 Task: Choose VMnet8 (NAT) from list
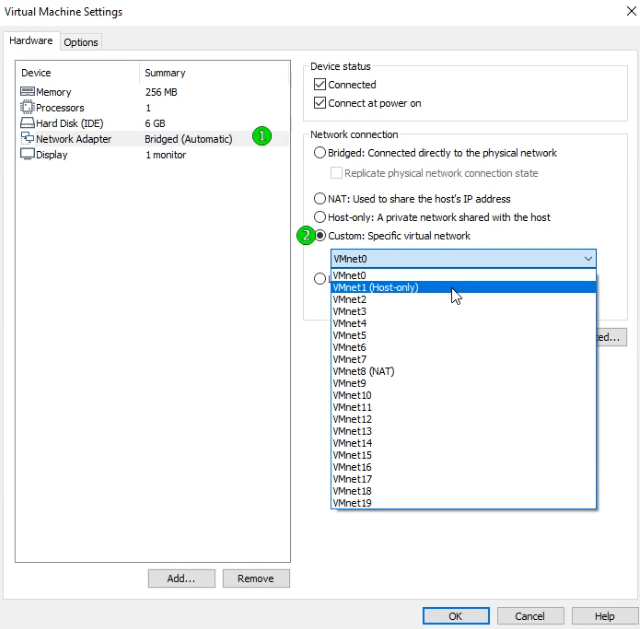tap(364, 371)
